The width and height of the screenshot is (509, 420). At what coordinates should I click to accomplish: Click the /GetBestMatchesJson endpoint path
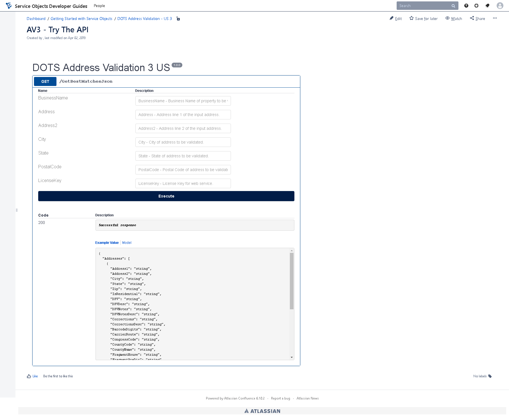(86, 81)
